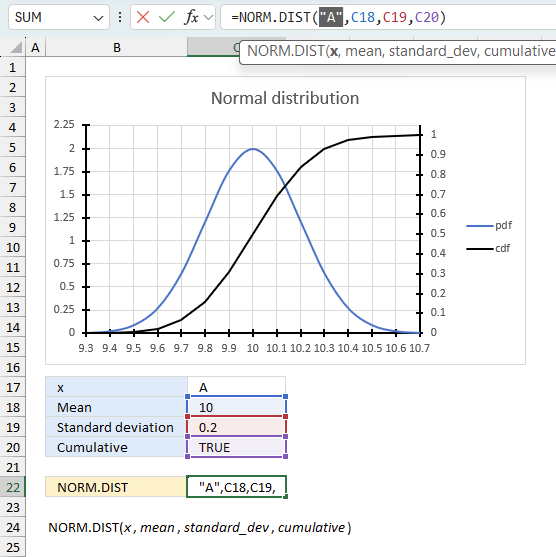Expand the Name Box dropdown arrow
The image size is (556, 557).
point(98,17)
